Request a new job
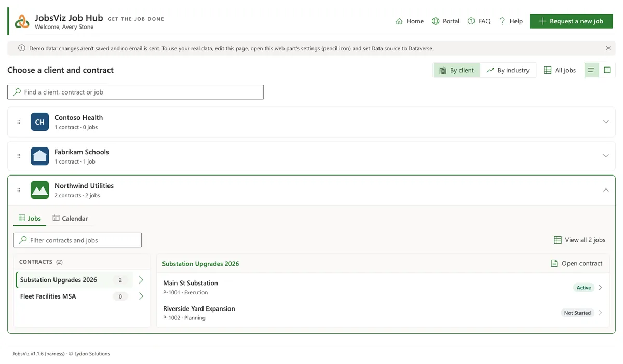The image size is (623, 364). coord(571,21)
